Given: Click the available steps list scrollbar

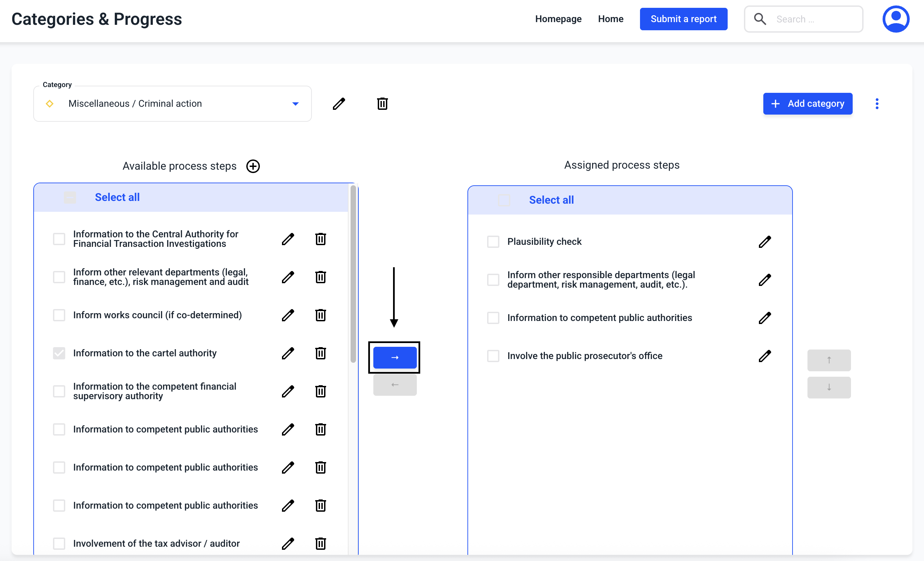Looking at the screenshot, I should 353,274.
